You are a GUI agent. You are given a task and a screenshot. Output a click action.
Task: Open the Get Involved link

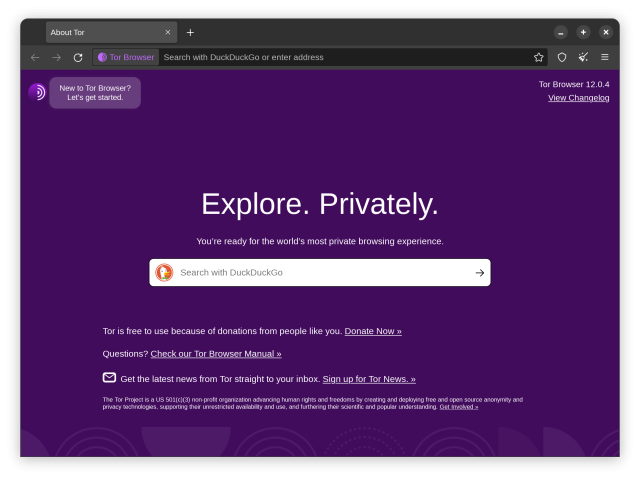[x=459, y=407]
